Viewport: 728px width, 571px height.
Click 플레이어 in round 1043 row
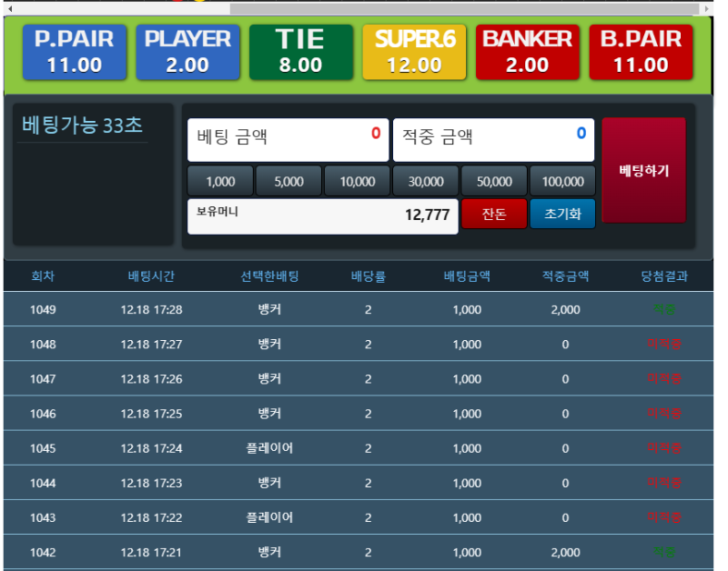tap(269, 517)
